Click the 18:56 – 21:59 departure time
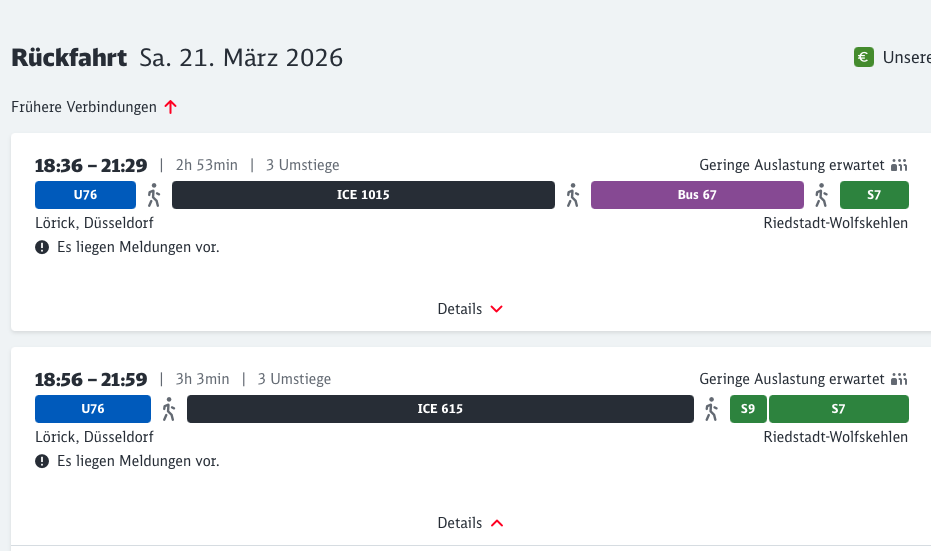The width and height of the screenshot is (931, 551). coord(91,379)
